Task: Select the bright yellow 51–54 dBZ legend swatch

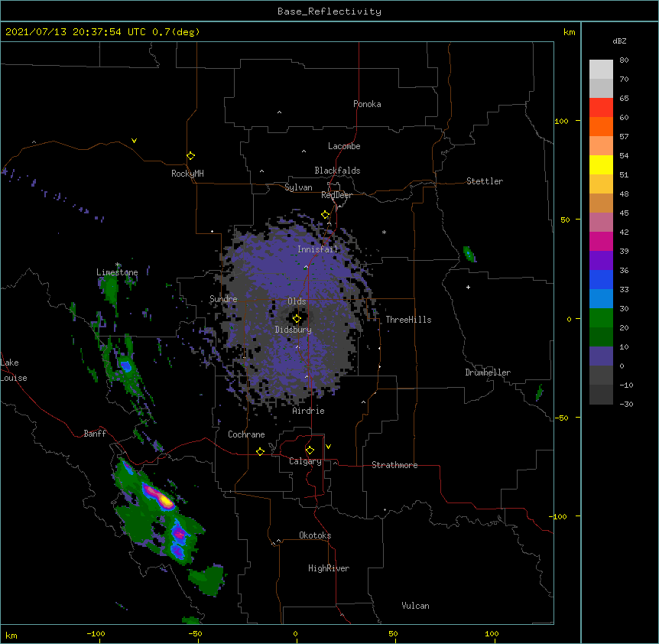Action: click(601, 164)
